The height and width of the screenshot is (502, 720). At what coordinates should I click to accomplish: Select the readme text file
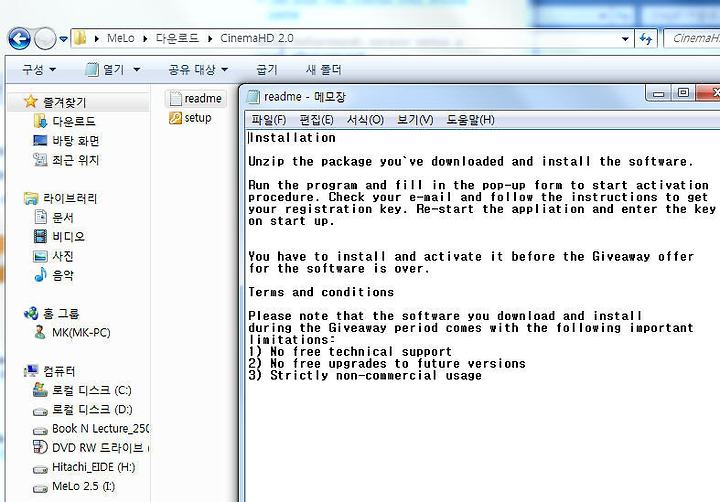tap(196, 98)
